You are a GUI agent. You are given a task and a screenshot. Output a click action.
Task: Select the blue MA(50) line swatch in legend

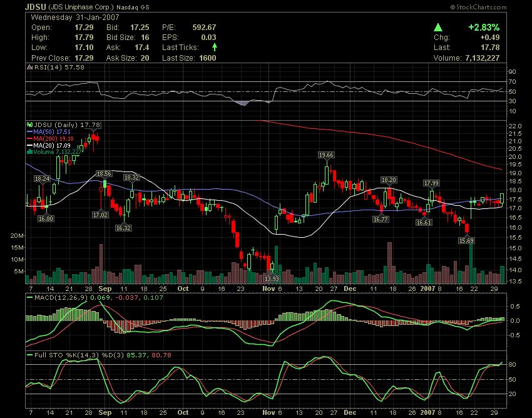(29, 131)
